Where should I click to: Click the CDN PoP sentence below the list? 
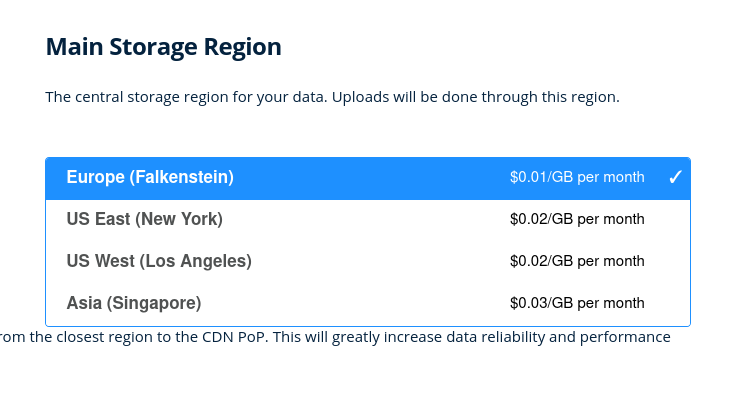pos(335,337)
